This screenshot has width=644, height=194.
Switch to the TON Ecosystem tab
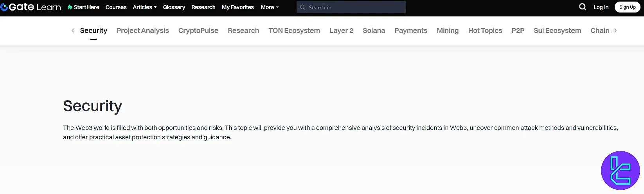294,31
